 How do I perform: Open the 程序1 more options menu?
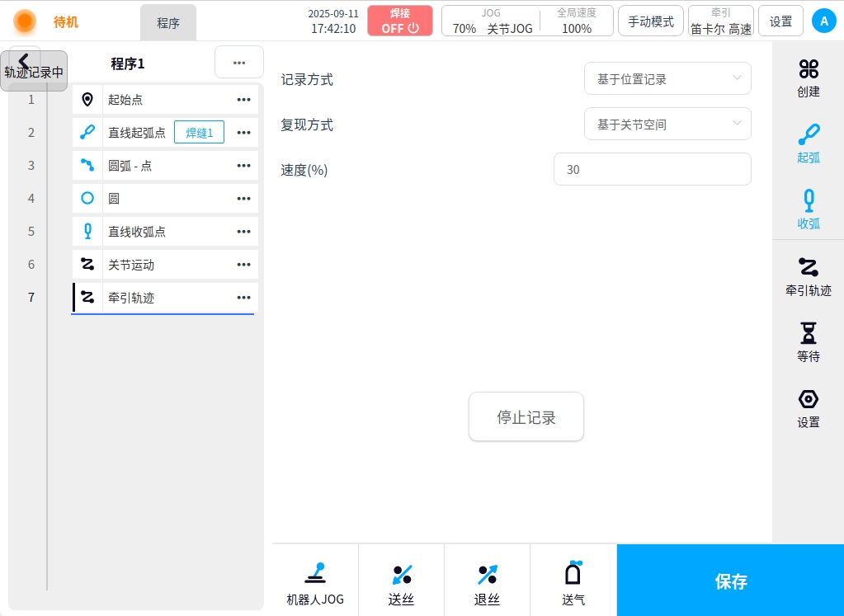pos(238,63)
